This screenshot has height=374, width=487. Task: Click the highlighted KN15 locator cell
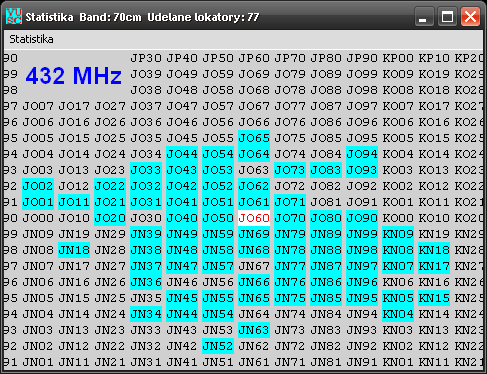(434, 298)
